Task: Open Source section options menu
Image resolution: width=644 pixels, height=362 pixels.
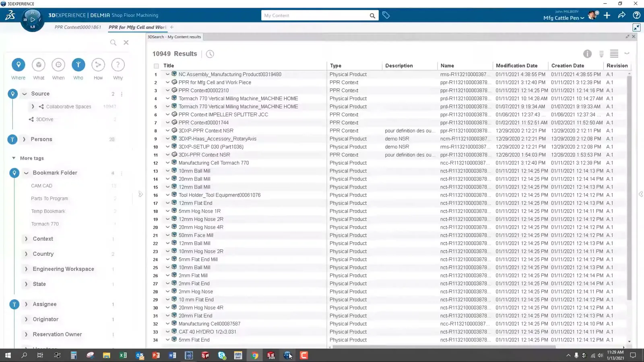Action: pos(122,94)
